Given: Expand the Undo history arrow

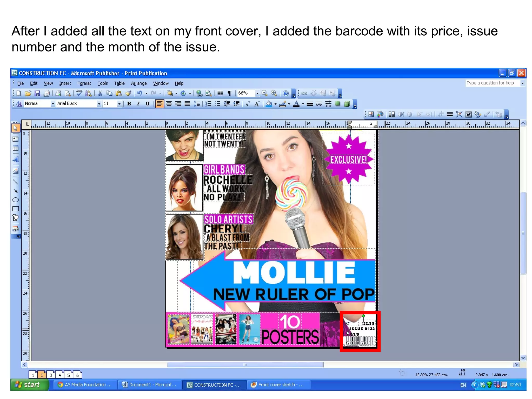Looking at the screenshot, I should click(147, 94).
